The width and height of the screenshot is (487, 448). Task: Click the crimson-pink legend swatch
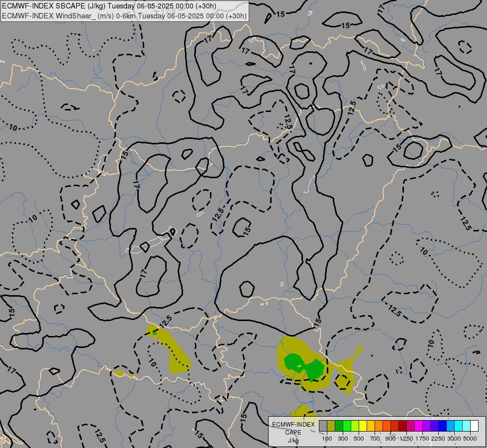point(410,426)
